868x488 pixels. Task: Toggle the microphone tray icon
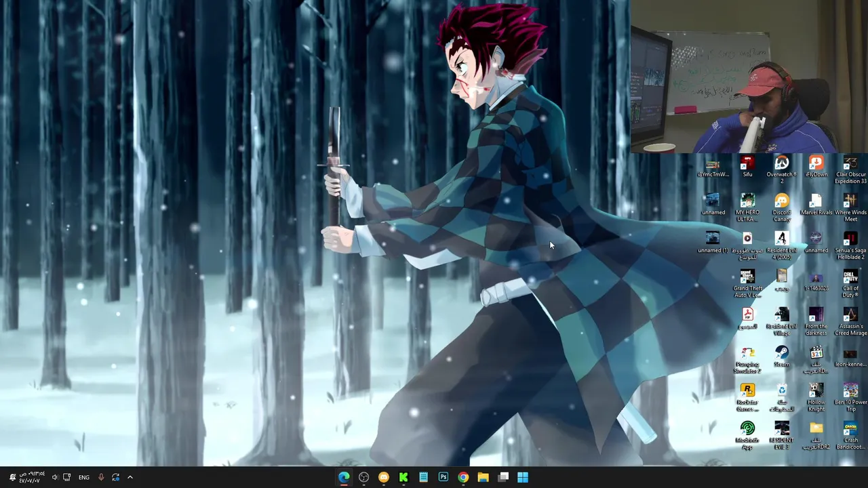(x=101, y=477)
